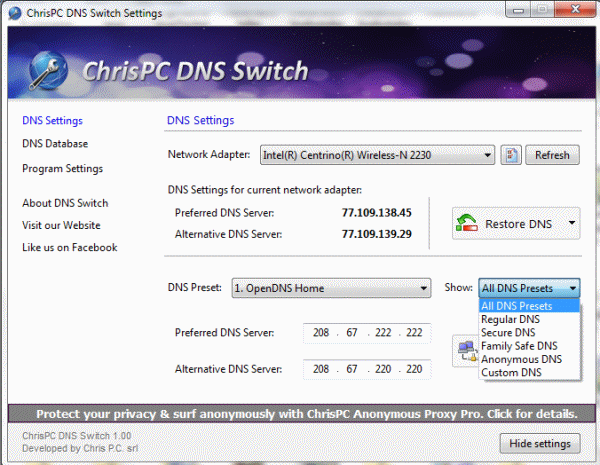Open About DNS Switch
Viewport: 600px width, 465px height.
[65, 203]
